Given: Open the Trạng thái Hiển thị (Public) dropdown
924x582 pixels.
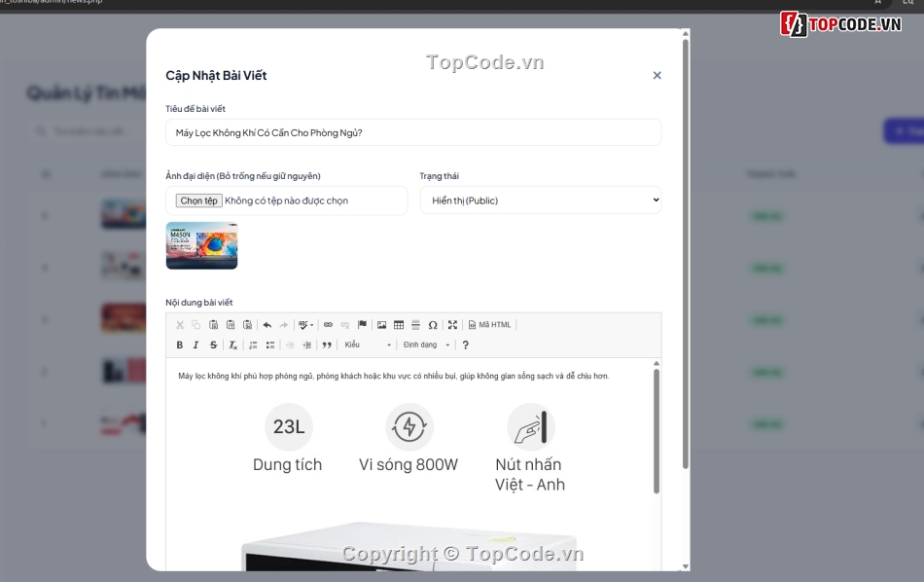Looking at the screenshot, I should pos(541,200).
